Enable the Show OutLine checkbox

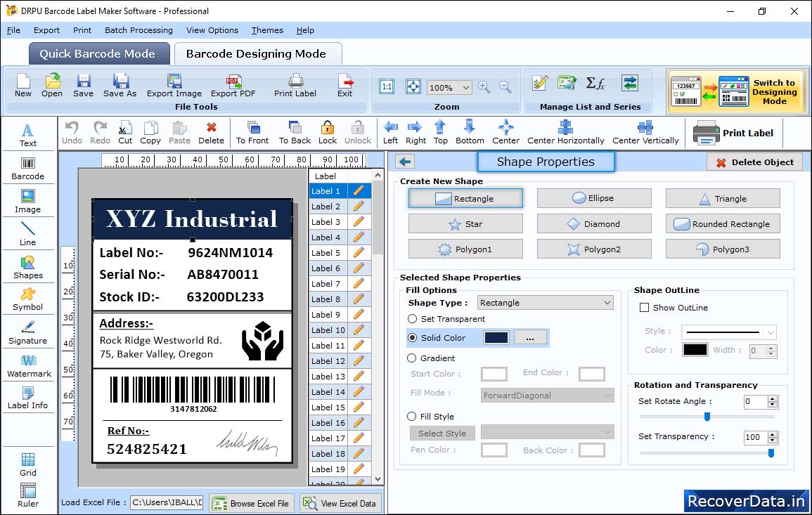tap(644, 308)
